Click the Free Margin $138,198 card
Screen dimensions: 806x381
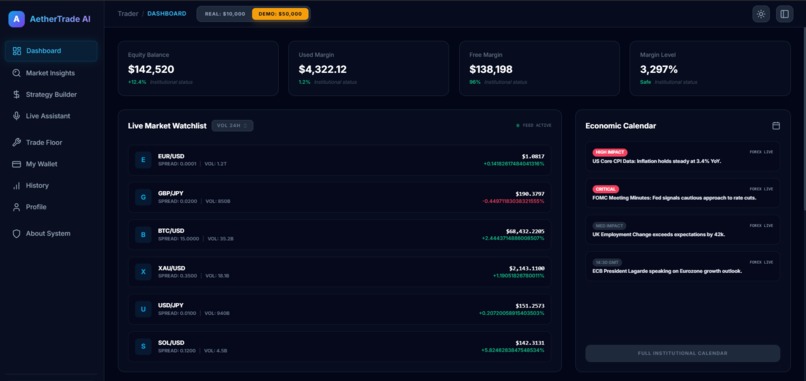[x=539, y=68]
